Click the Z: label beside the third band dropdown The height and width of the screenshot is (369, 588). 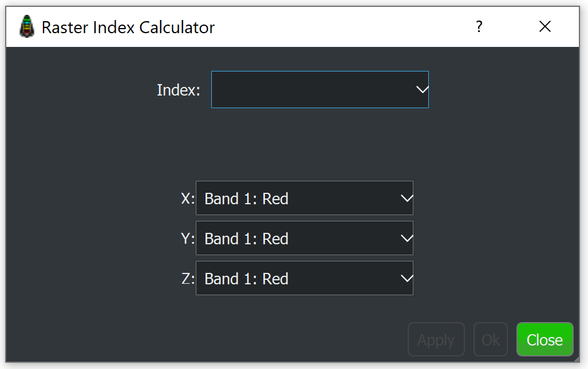click(x=188, y=279)
